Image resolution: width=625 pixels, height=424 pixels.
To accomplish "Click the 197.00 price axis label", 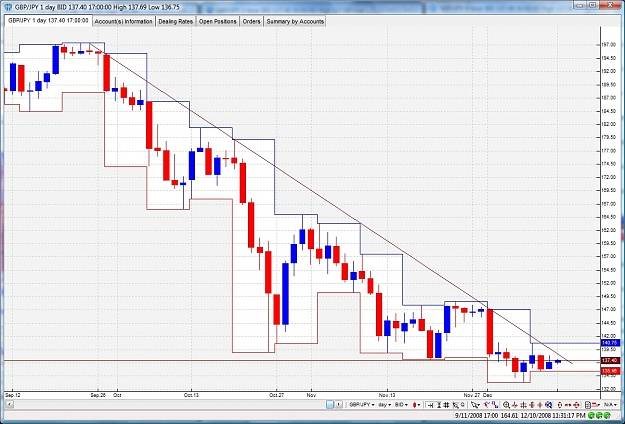I will tap(609, 45).
